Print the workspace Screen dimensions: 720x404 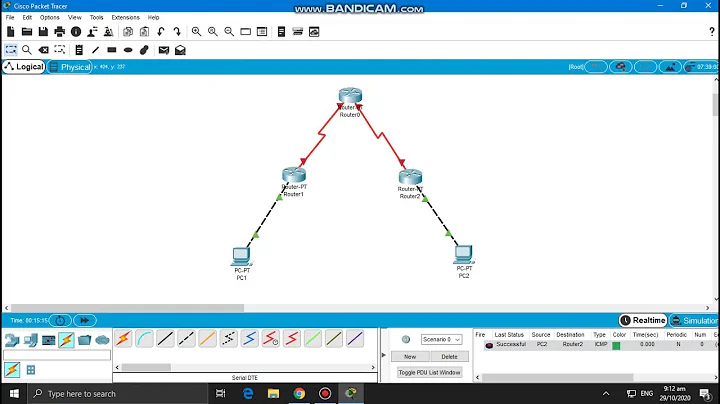point(60,32)
